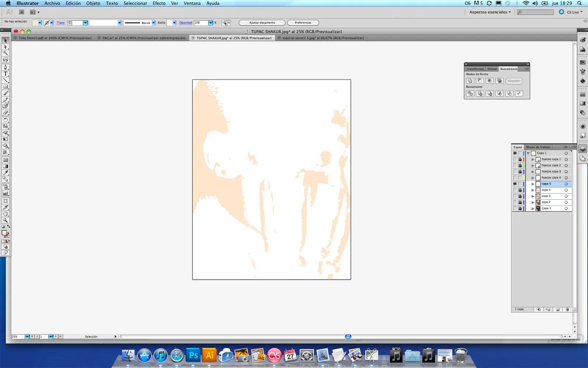
Task: Open the Objeto menu
Action: coord(93,3)
